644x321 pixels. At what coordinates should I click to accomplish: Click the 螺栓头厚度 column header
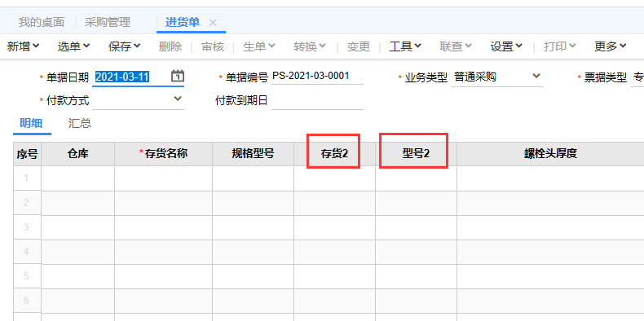(551, 154)
